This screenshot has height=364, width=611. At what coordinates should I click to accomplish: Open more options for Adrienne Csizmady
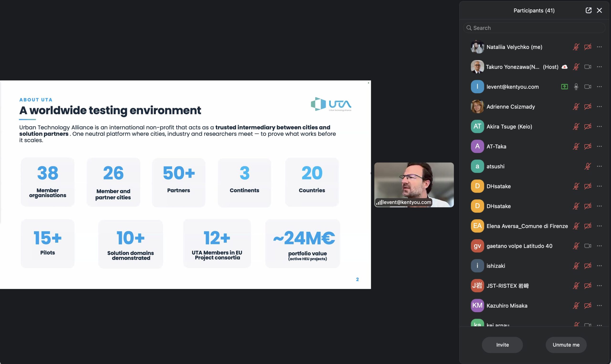click(x=599, y=106)
